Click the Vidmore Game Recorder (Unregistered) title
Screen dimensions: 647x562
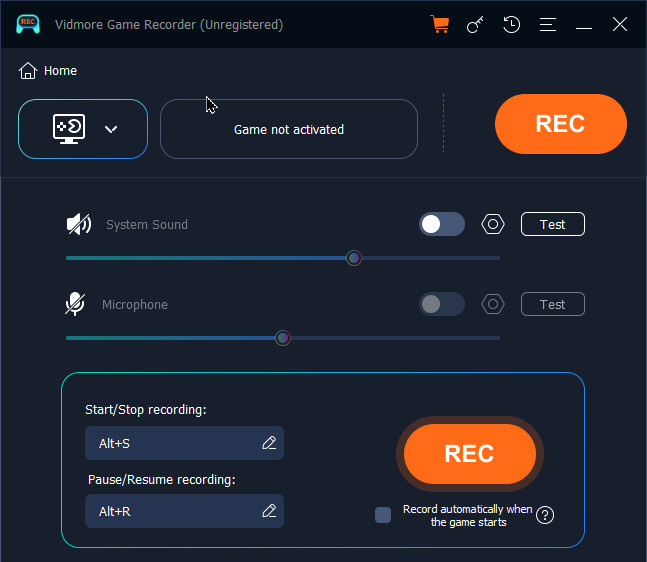tap(169, 25)
